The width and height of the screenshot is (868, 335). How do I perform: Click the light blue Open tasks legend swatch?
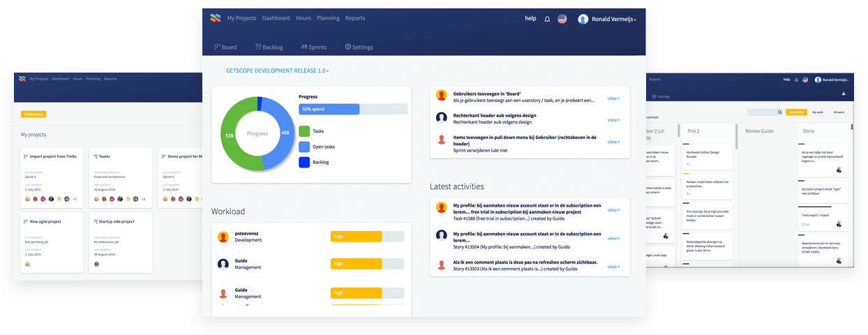point(304,147)
